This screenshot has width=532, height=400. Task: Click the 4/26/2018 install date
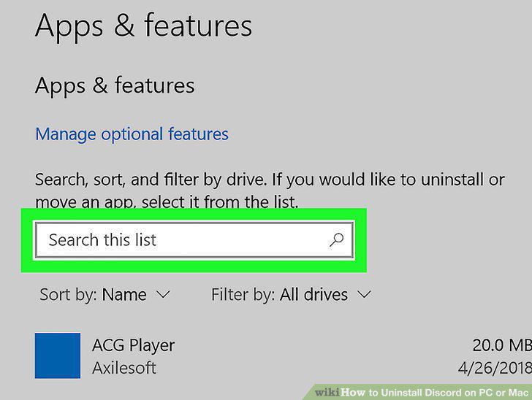(495, 368)
